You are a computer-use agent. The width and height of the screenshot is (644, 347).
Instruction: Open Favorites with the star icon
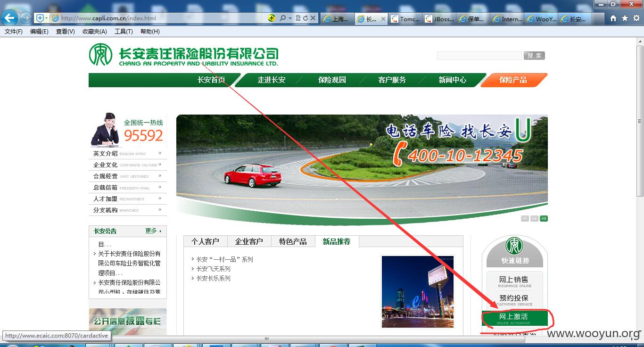[x=625, y=18]
